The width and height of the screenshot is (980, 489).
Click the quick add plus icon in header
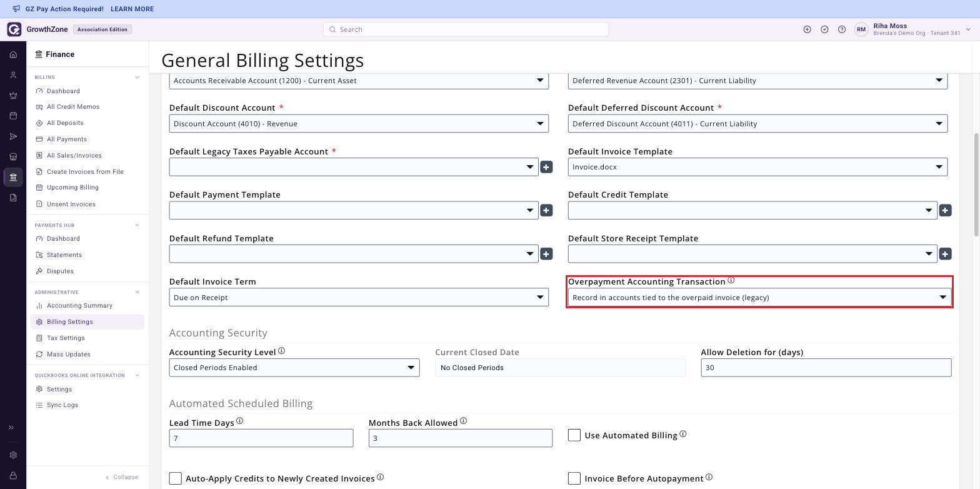(x=807, y=29)
